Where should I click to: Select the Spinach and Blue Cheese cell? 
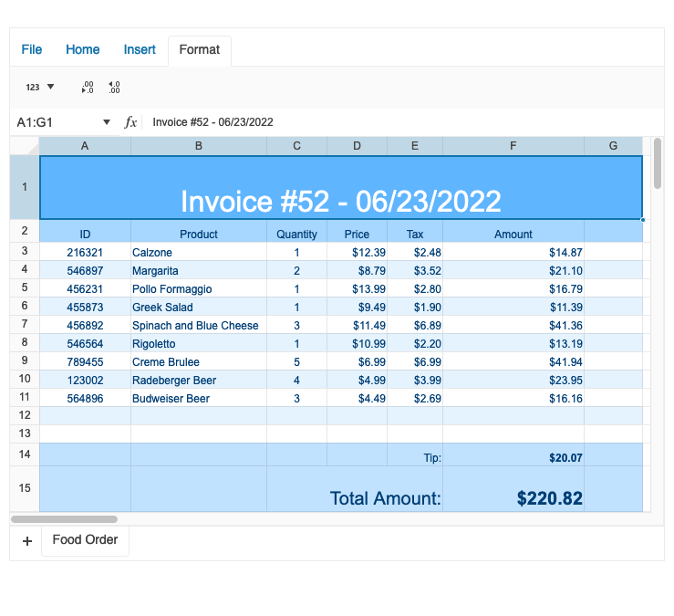[x=198, y=326]
